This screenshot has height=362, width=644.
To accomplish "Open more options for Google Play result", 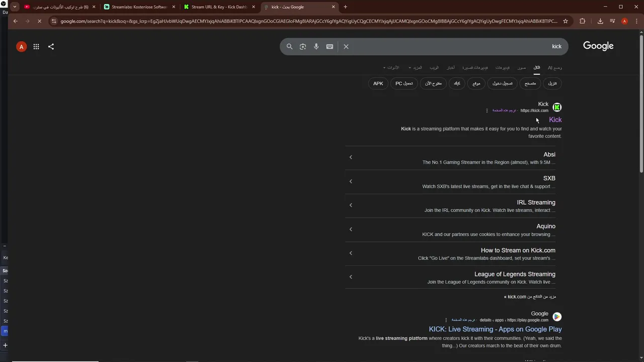I will (446, 320).
